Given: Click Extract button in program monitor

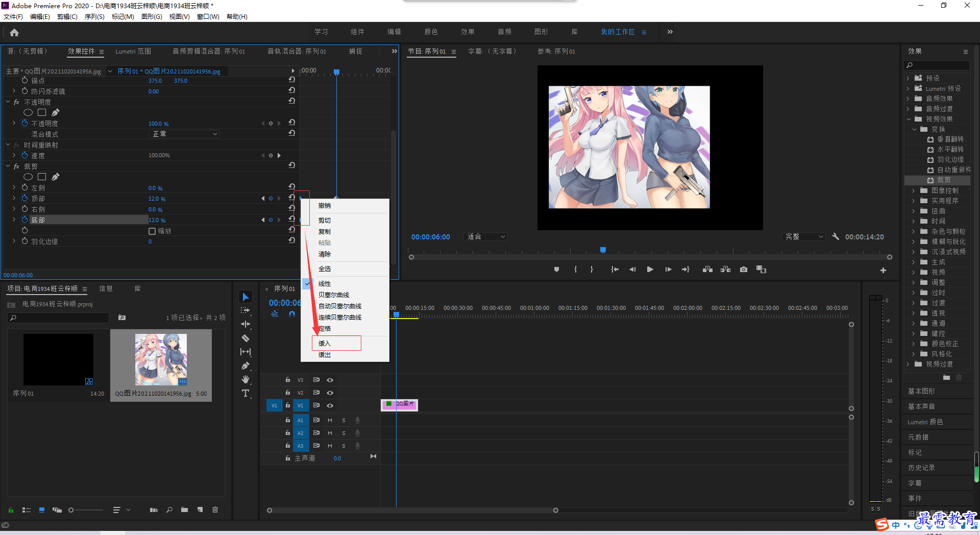Looking at the screenshot, I should point(725,270).
